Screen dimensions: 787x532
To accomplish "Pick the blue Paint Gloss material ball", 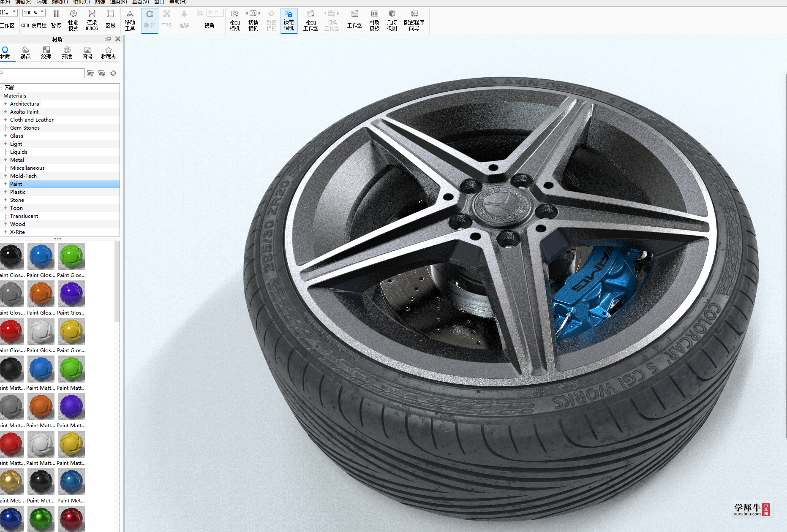I will 41,256.
